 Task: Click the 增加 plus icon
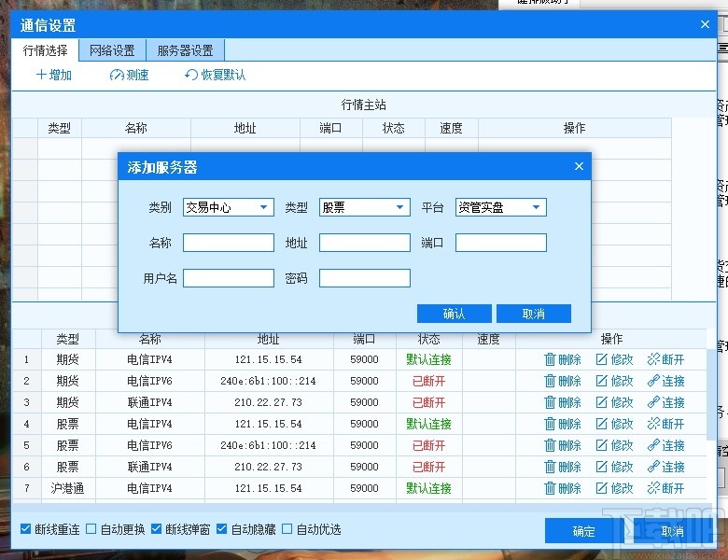point(41,75)
